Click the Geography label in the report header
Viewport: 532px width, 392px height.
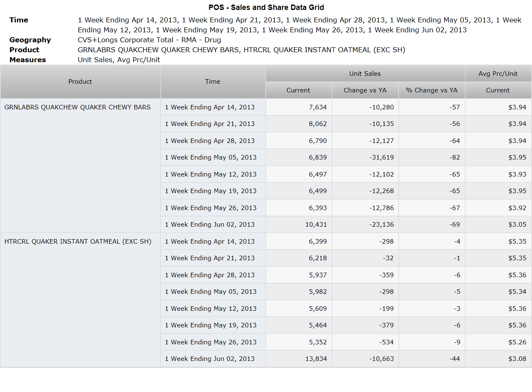30,40
